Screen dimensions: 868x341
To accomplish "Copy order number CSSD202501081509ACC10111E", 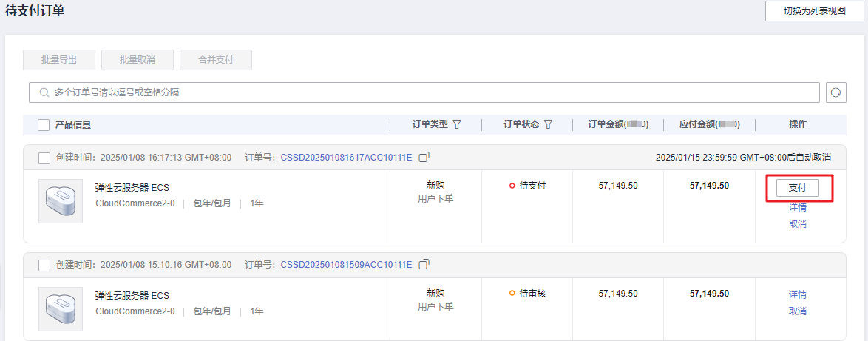I will [x=424, y=264].
